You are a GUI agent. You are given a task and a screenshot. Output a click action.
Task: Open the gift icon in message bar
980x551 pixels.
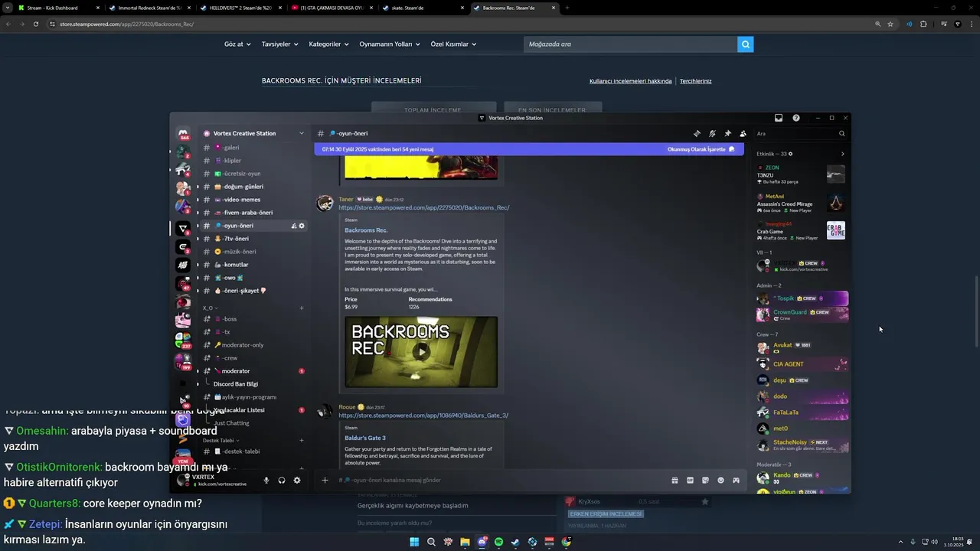pyautogui.click(x=675, y=480)
